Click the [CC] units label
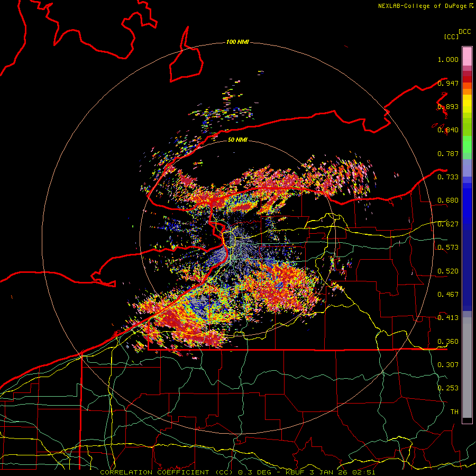The height and width of the screenshot is (476, 476). click(451, 36)
